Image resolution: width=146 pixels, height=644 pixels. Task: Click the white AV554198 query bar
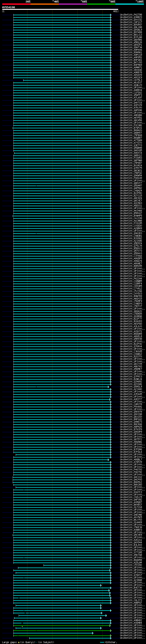tap(60, 10)
